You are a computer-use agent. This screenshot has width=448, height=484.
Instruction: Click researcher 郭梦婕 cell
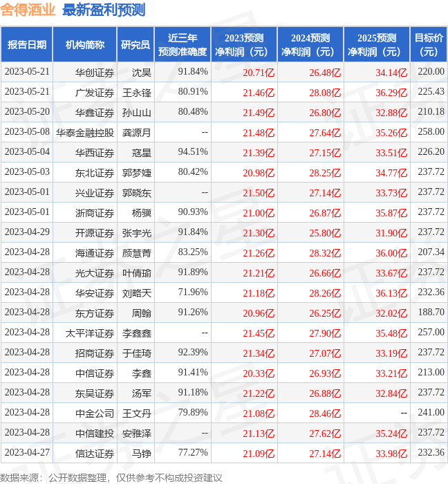pyautogui.click(x=137, y=173)
